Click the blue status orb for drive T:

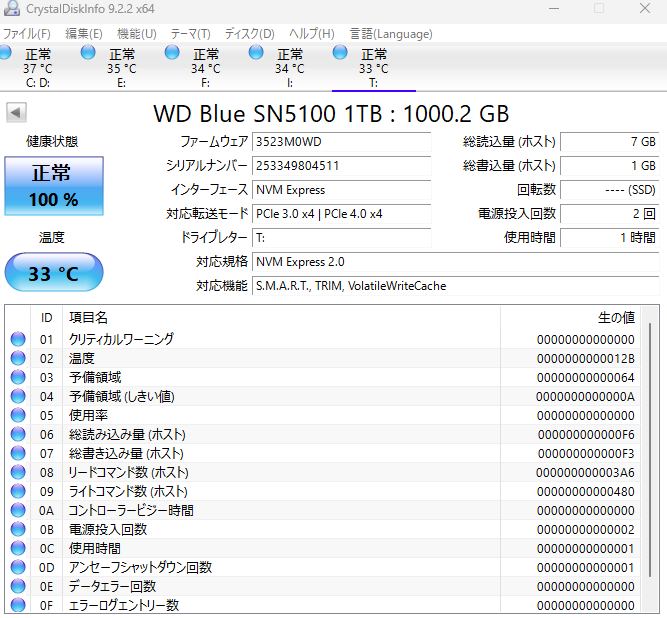tap(340, 52)
